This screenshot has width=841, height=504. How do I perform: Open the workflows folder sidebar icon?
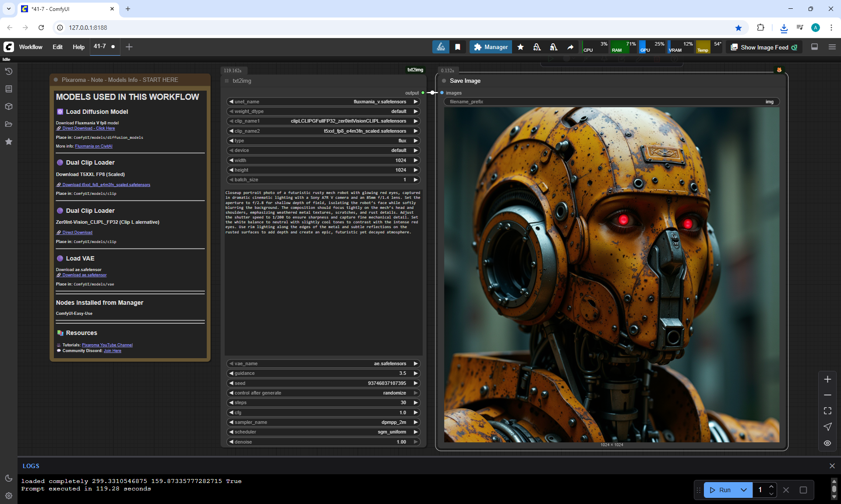click(8, 124)
